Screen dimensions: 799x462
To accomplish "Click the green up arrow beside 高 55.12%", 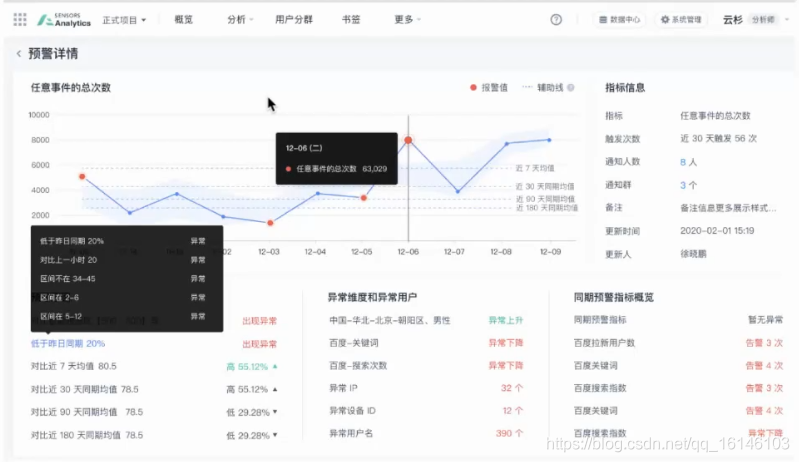I will click(275, 366).
